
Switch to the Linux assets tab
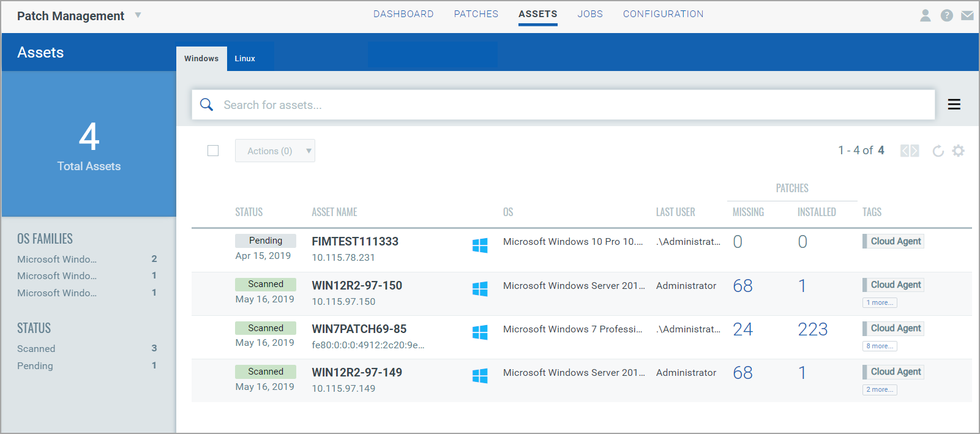click(245, 59)
